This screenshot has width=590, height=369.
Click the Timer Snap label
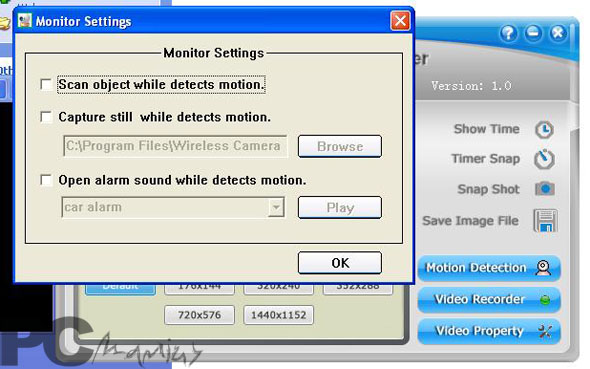[x=486, y=159]
